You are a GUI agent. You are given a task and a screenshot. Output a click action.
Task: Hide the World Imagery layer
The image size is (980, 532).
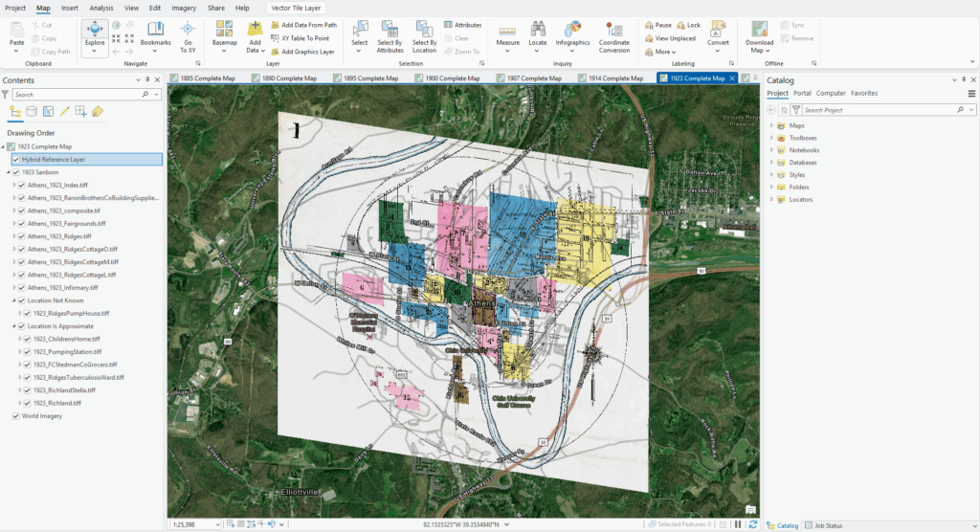pos(16,415)
